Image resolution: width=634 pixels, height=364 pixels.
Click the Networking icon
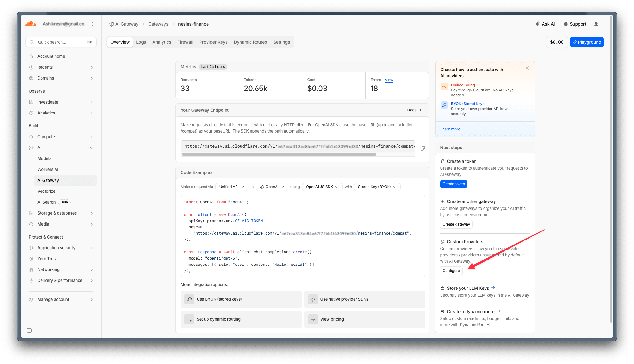point(31,270)
